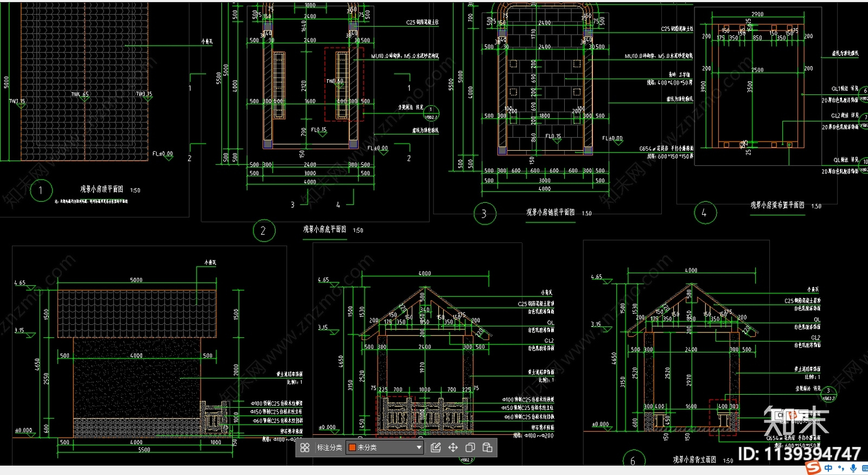Viewport: 868px width, 475px height.
Task: Click the circled number 1 drawing marker
Action: click(x=41, y=190)
